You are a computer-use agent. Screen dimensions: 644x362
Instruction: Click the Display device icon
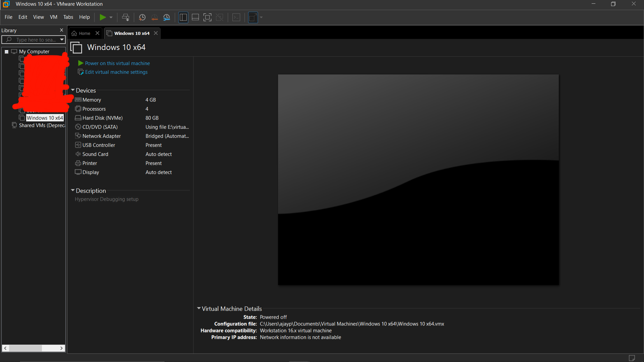pos(78,172)
